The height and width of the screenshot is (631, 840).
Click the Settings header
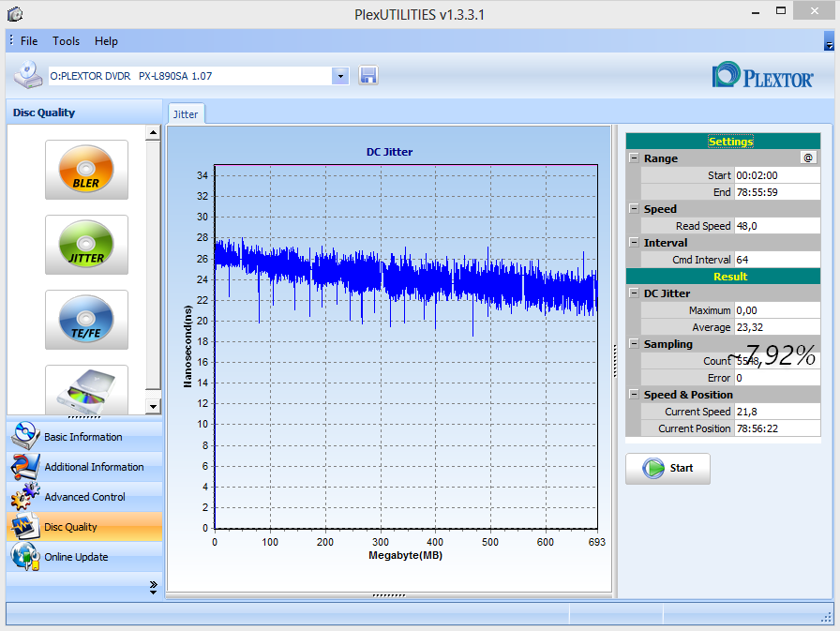click(723, 142)
